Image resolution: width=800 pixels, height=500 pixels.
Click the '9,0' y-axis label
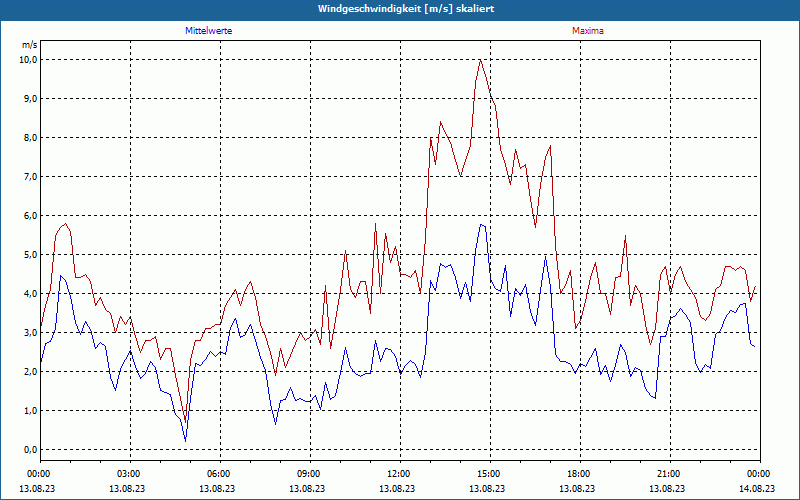pos(31,98)
